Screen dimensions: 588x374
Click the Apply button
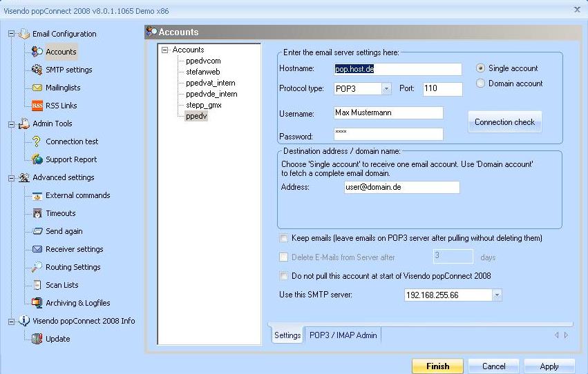click(549, 366)
